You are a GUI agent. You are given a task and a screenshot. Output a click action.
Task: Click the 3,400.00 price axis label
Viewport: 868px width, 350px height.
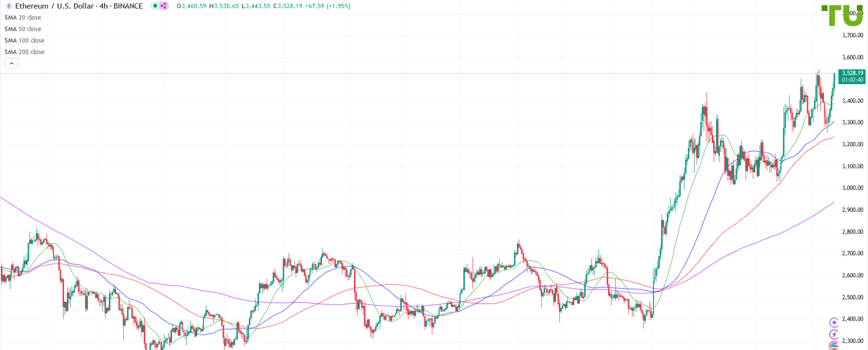tap(853, 101)
